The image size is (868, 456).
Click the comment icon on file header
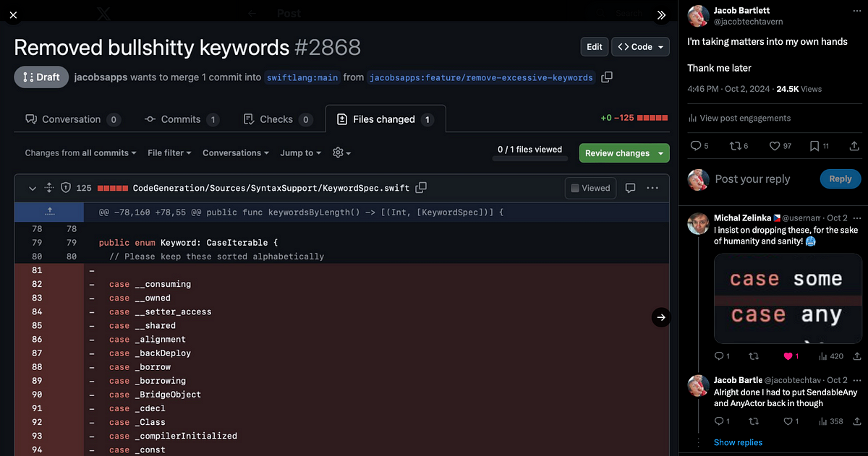coord(630,188)
